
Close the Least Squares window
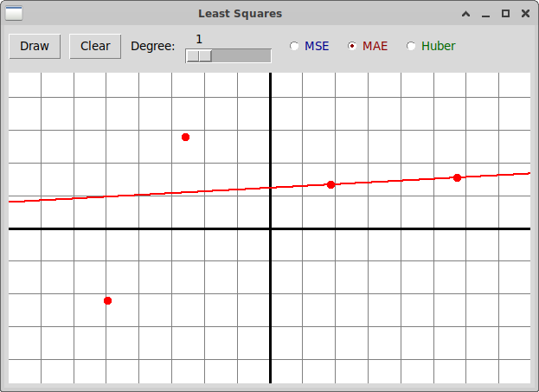coord(524,13)
